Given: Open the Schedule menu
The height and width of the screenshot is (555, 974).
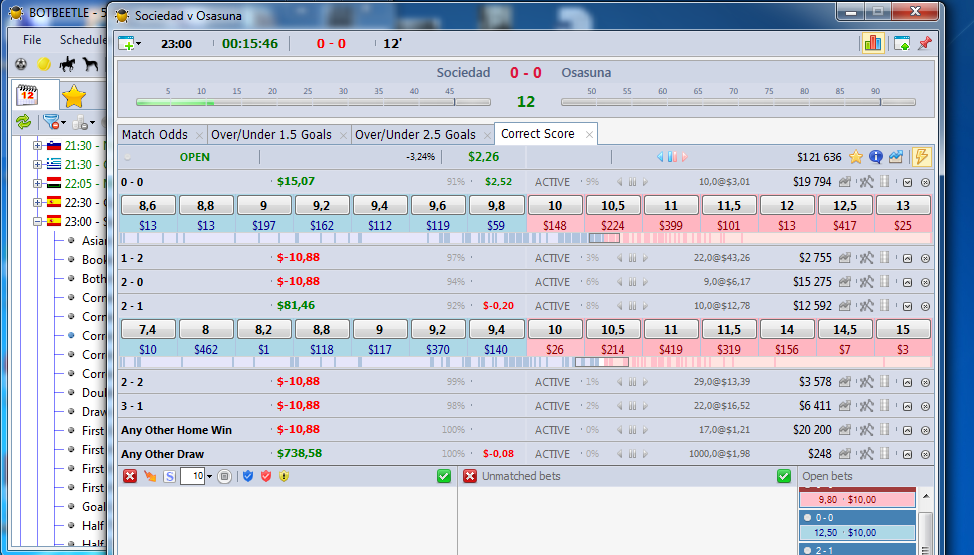Looking at the screenshot, I should coord(83,40).
